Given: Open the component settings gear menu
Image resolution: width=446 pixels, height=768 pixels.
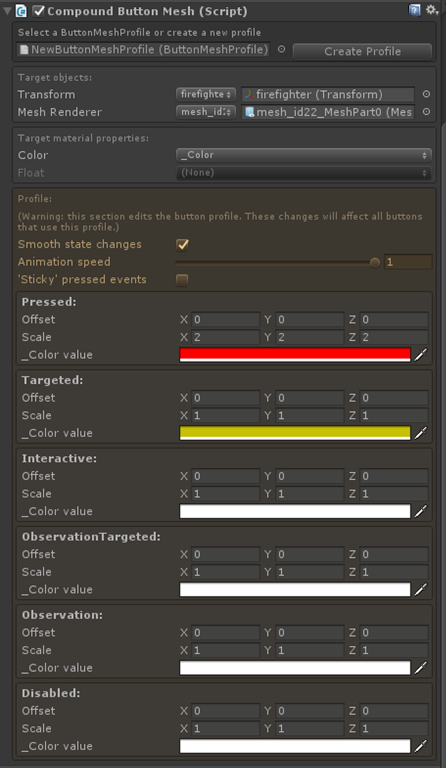Looking at the screenshot, I should (x=432, y=10).
